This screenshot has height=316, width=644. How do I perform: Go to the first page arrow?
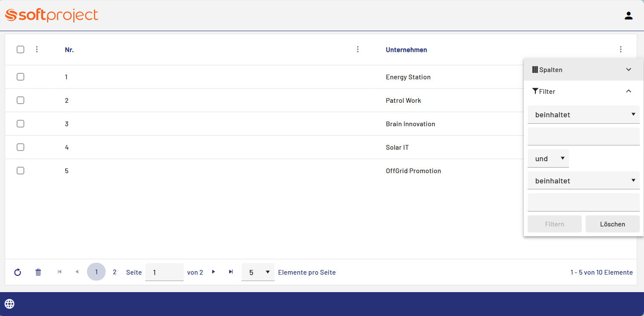point(60,272)
